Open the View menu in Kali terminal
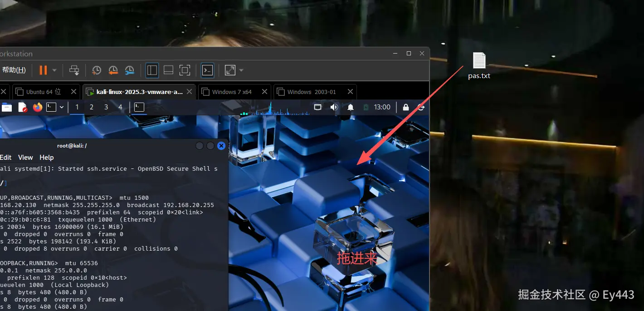644x311 pixels. [x=25, y=158]
